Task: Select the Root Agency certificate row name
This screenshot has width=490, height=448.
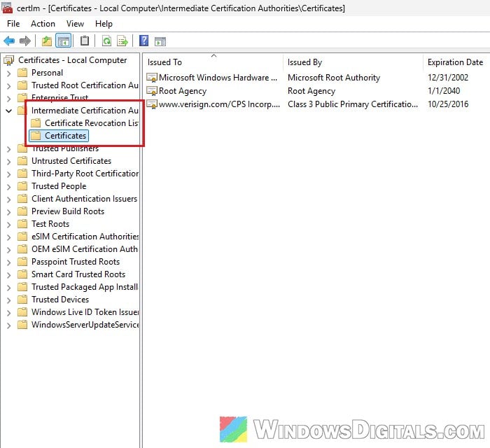Action: (x=183, y=91)
